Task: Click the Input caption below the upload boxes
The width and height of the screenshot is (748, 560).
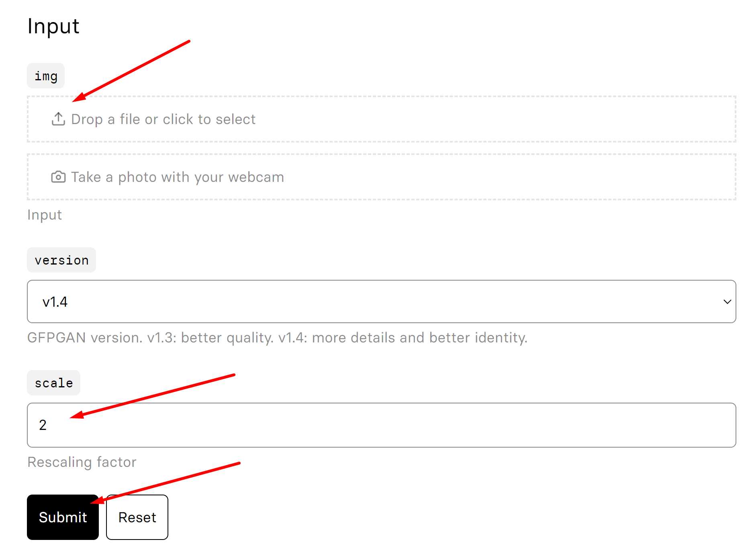Action: pos(44,214)
